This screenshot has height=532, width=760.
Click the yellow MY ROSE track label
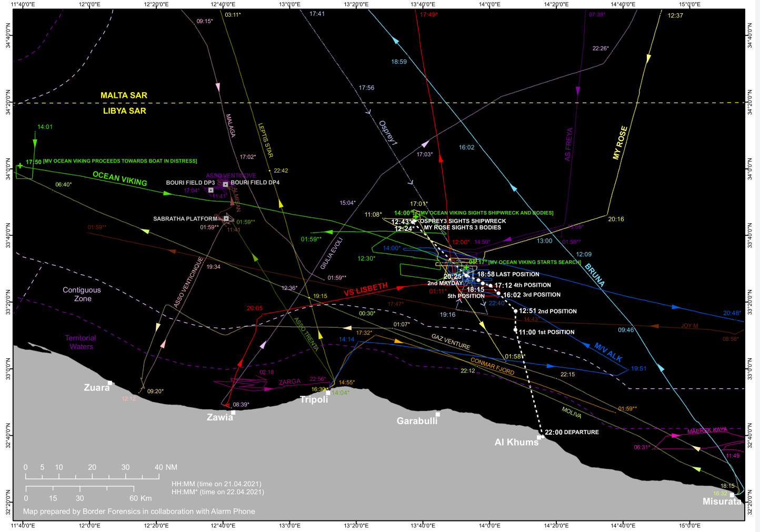[x=620, y=143]
